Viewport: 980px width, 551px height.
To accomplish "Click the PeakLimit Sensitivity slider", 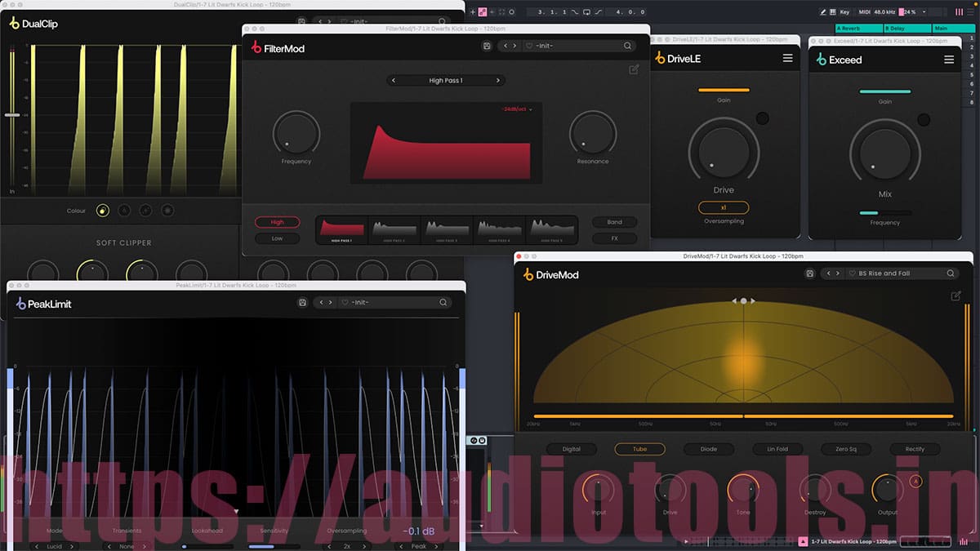I will pos(274,546).
